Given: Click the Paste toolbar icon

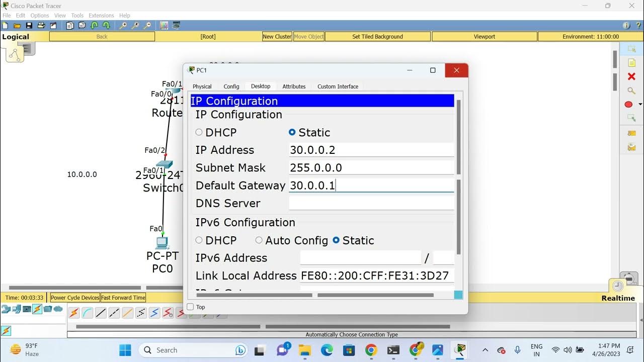Looking at the screenshot, I should 82,25.
